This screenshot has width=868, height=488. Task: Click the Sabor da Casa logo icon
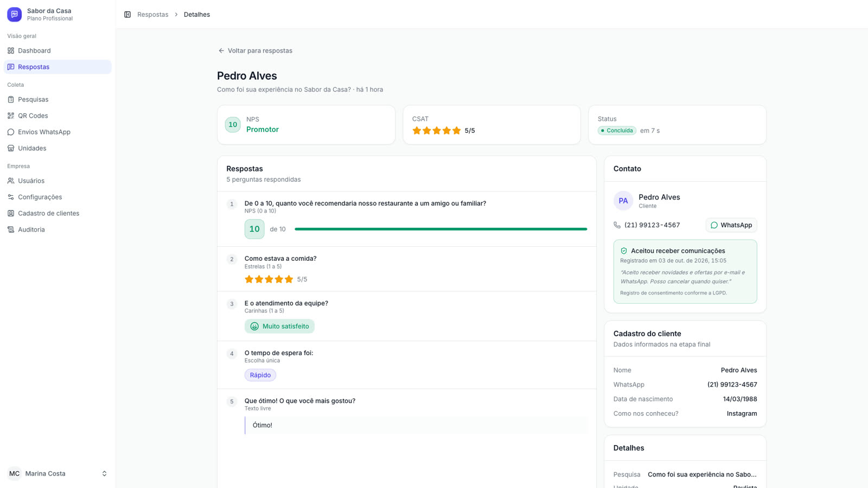click(15, 15)
